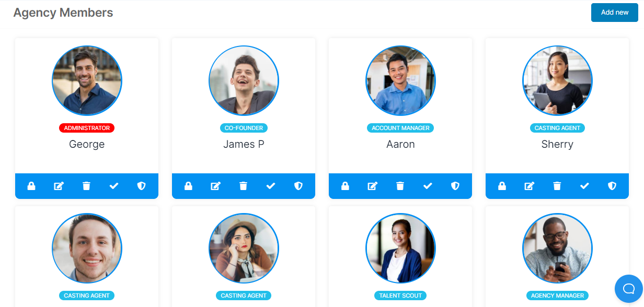Click Aaron's Account Manager badge
The image size is (644, 307).
pos(400,128)
